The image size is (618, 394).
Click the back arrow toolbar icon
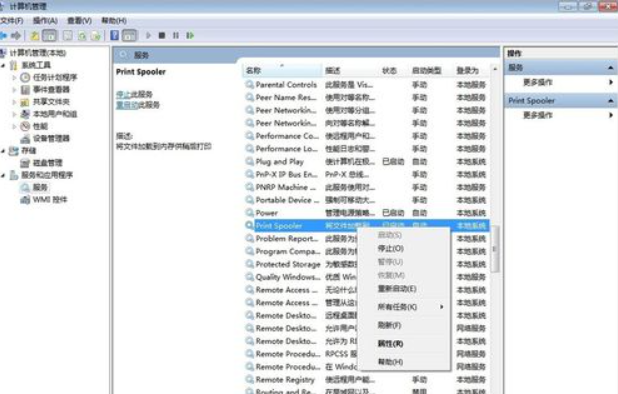[4, 36]
